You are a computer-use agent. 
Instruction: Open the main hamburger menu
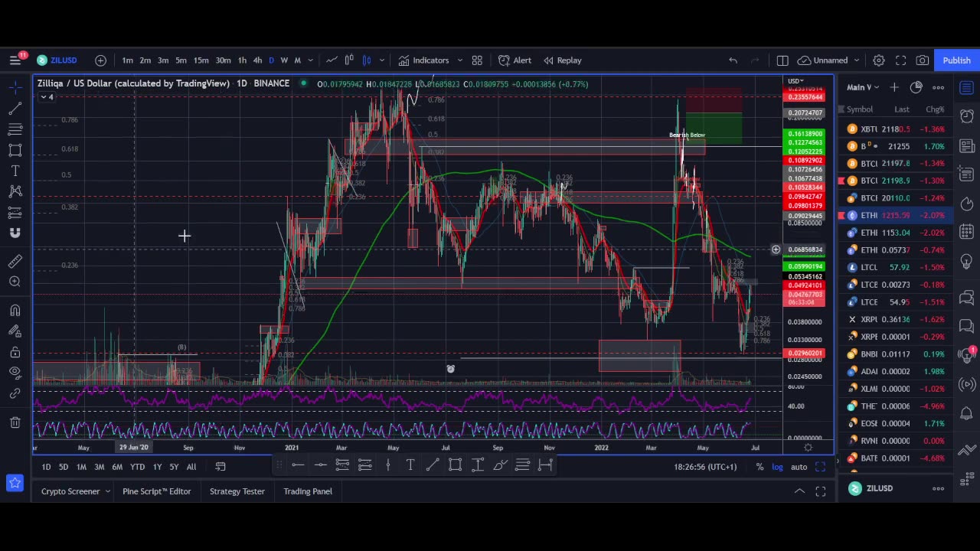(15, 60)
